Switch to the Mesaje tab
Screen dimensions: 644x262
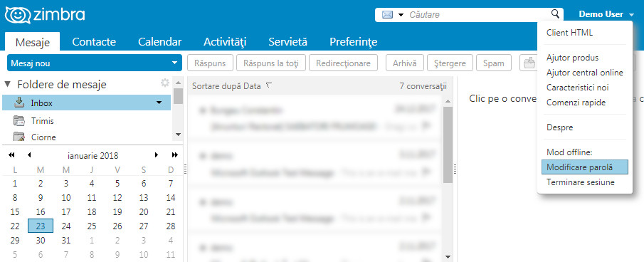point(33,41)
